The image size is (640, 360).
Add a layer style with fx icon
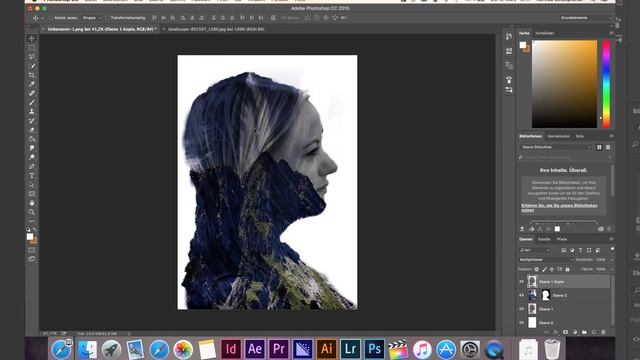click(x=556, y=332)
